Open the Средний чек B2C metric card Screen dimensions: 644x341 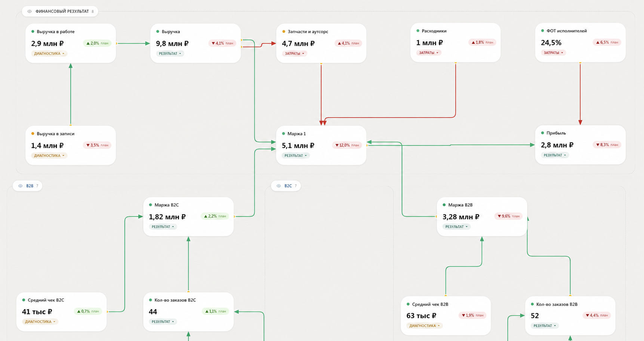coord(61,311)
